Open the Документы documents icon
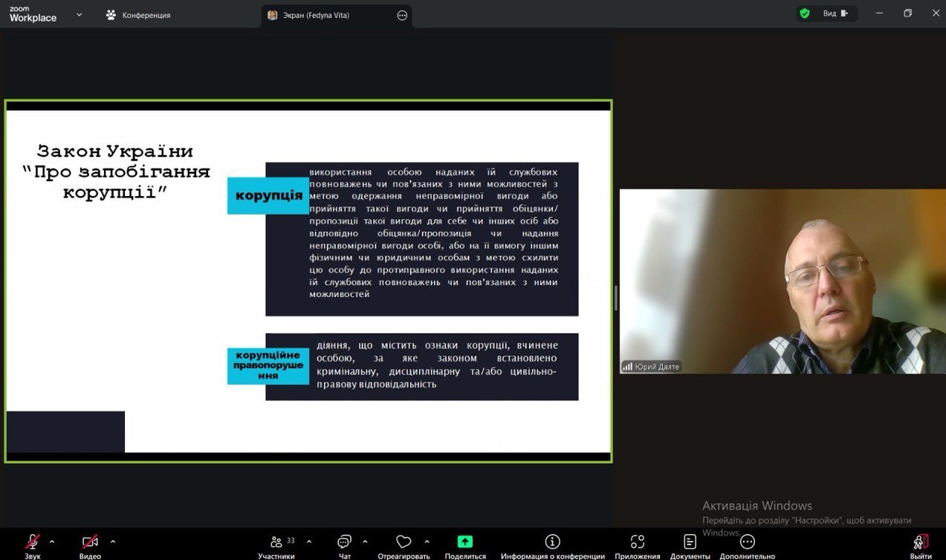Screen dimensions: 946x560 click(690, 542)
